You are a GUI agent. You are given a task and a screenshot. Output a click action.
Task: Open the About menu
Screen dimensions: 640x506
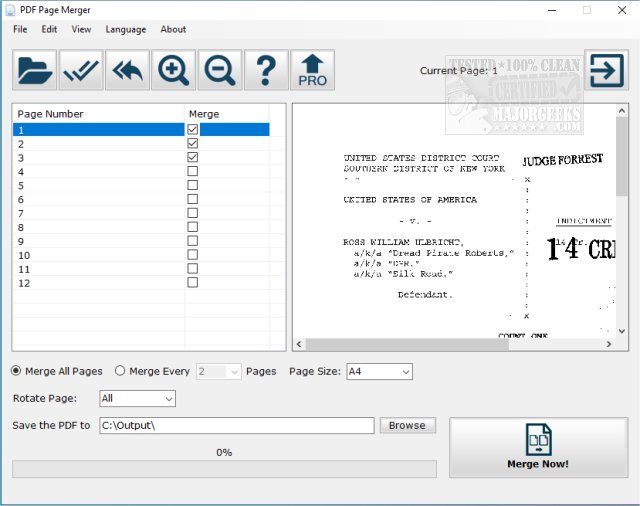tap(173, 29)
